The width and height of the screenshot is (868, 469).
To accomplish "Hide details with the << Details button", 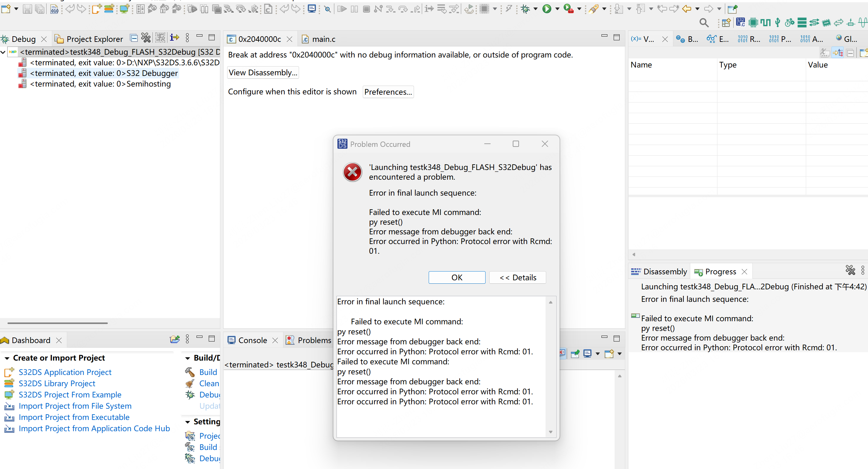I will coord(517,277).
